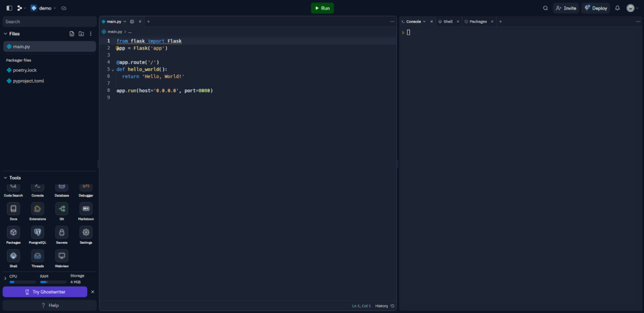Click the green Run button

coord(322,8)
